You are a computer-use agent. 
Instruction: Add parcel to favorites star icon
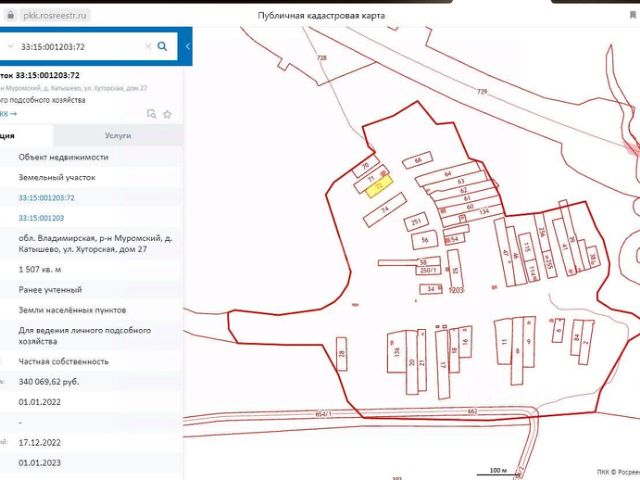[167, 114]
